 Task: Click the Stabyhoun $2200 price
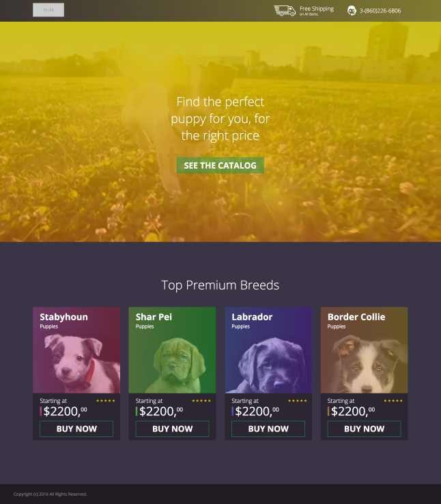(65, 411)
